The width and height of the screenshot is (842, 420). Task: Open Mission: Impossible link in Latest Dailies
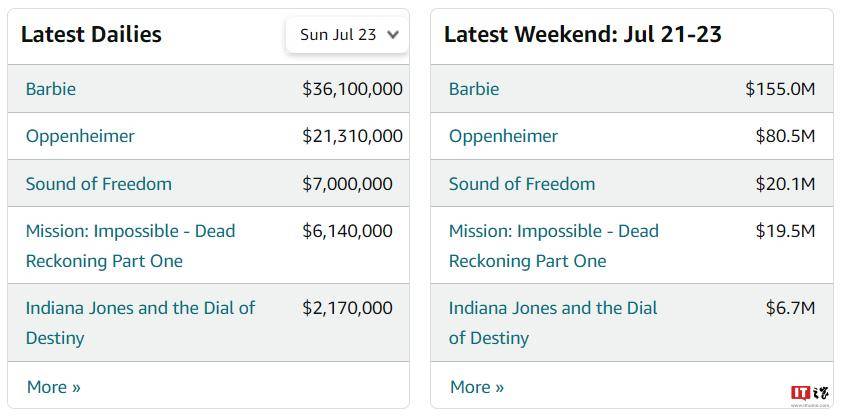pyautogui.click(x=130, y=246)
